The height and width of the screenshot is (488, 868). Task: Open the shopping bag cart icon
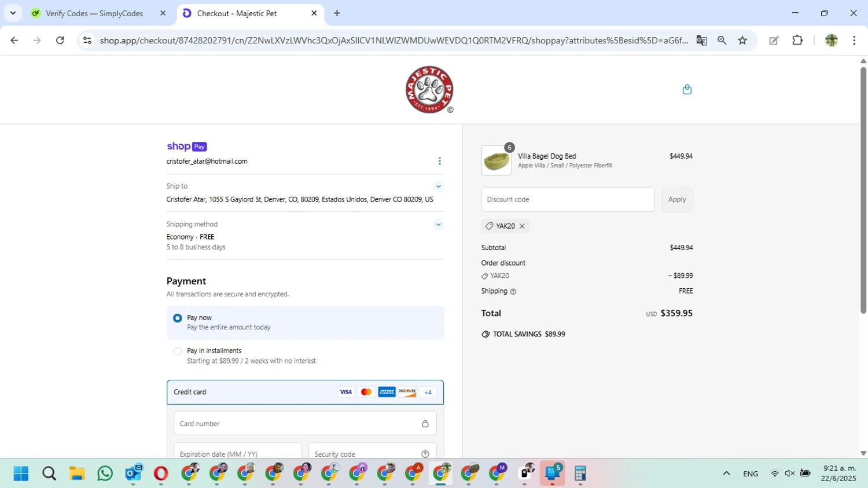coord(687,89)
